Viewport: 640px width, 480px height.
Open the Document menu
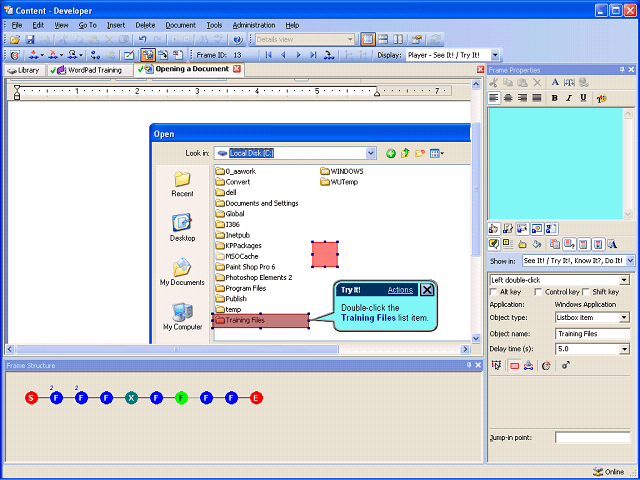(x=180, y=25)
